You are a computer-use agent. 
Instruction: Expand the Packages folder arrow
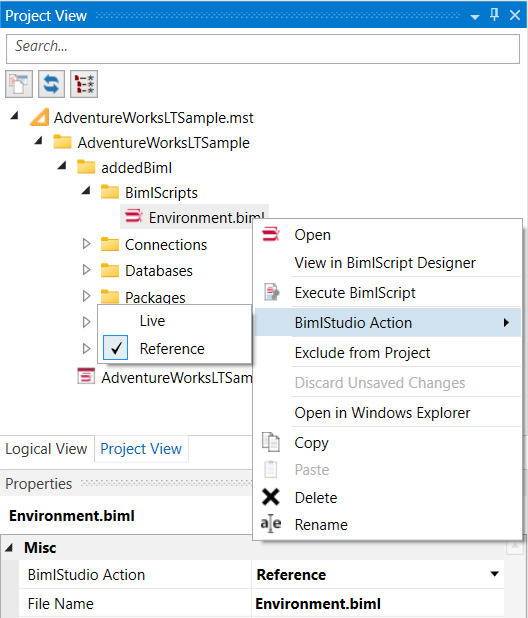coord(86,296)
